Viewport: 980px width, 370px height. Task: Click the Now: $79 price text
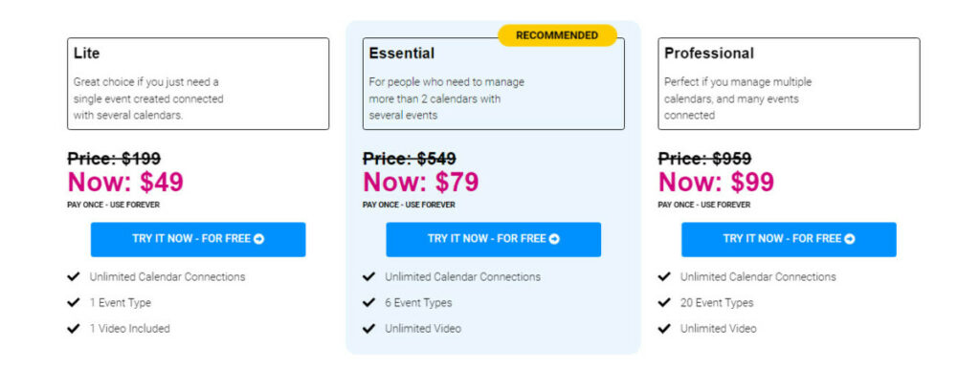click(421, 183)
